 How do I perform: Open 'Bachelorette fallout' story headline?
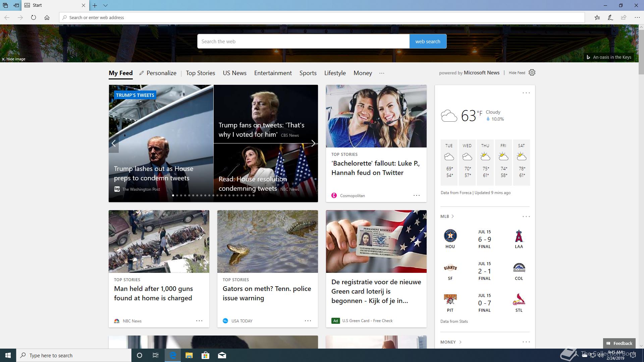376,168
